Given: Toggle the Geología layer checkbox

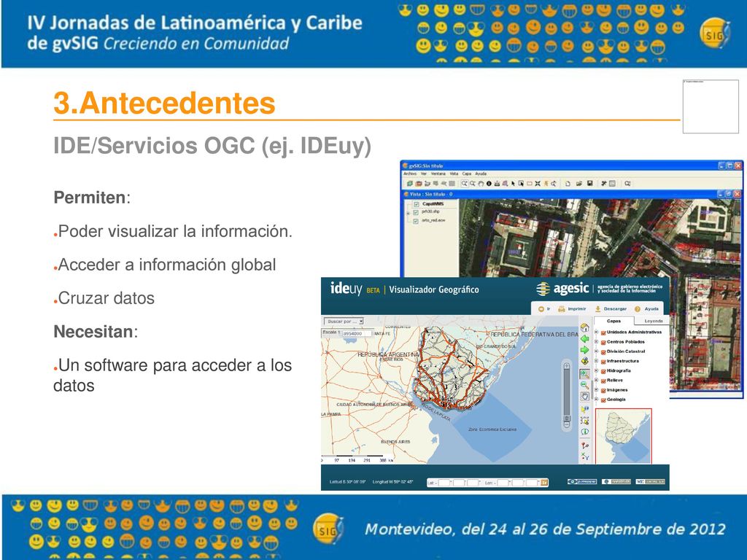Looking at the screenshot, I should pyautogui.click(x=603, y=400).
